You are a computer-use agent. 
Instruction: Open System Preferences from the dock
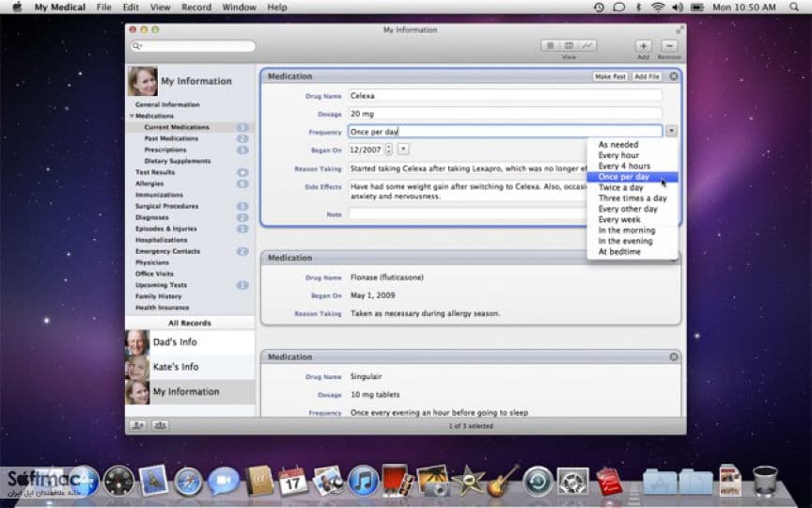click(572, 482)
